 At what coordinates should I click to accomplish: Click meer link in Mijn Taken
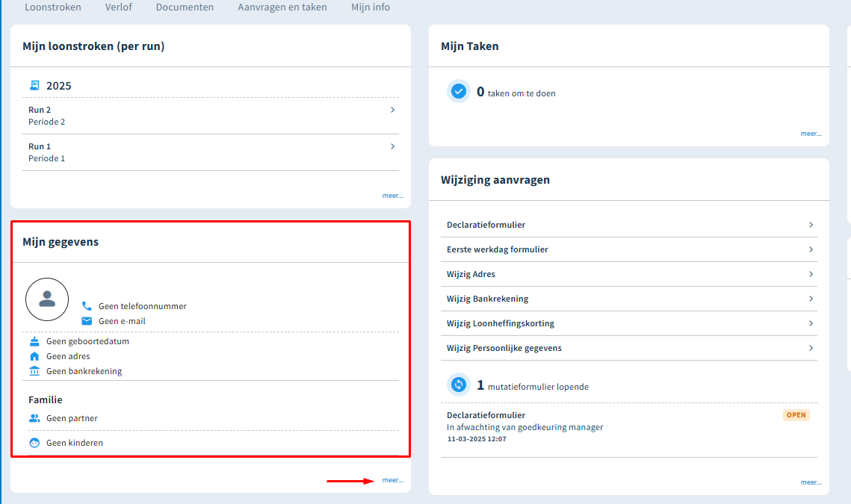(811, 134)
